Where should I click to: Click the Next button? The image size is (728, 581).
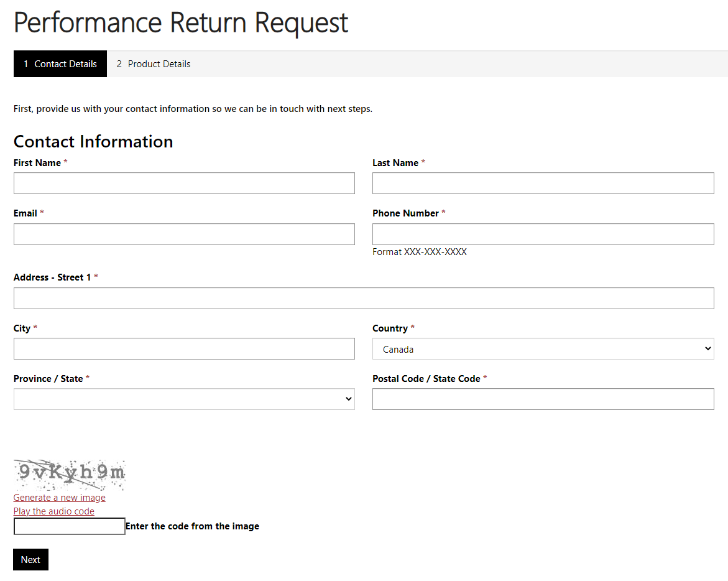tap(30, 560)
